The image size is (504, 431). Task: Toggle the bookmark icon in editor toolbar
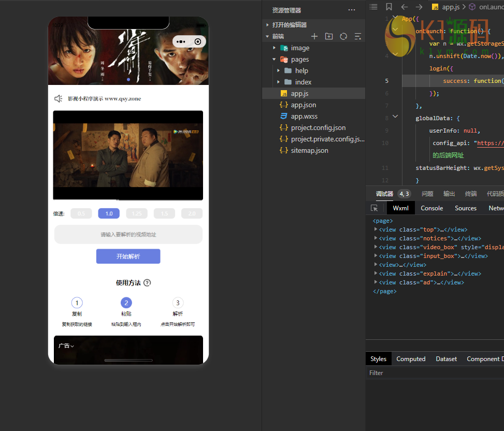[389, 7]
